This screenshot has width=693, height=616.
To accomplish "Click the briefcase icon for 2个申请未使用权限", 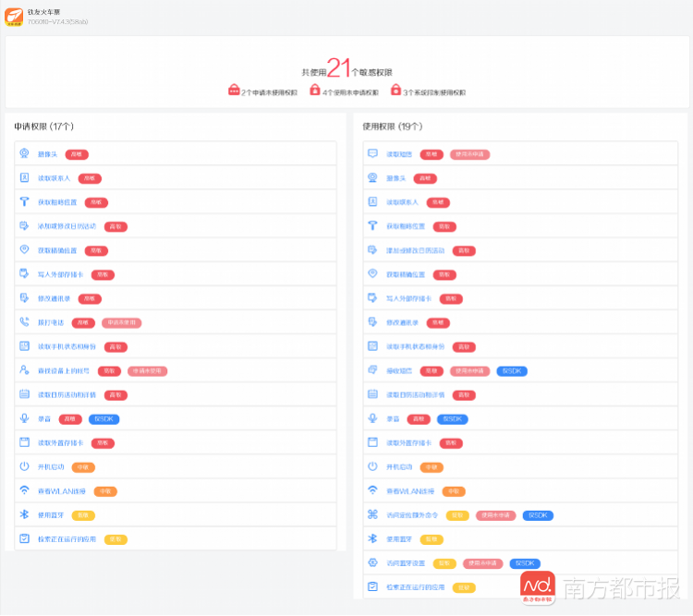I will 234,90.
